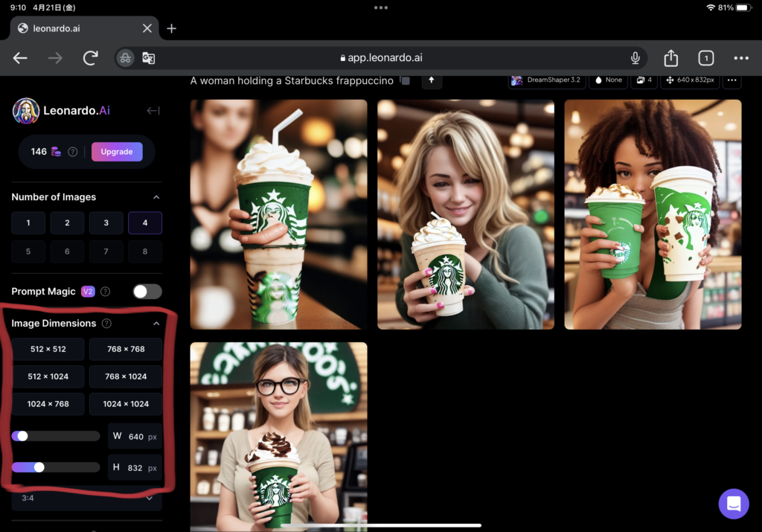
Task: Click the help icon beside the token count
Action: coord(73,152)
